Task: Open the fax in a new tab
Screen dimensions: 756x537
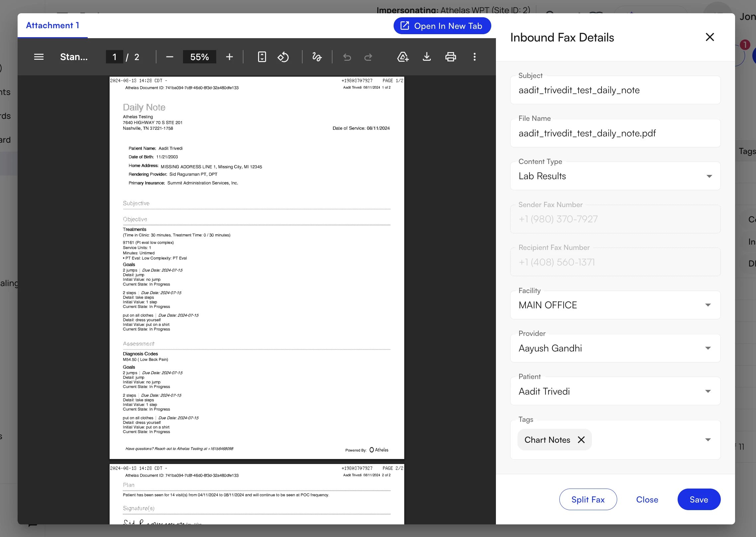Action: (x=442, y=26)
